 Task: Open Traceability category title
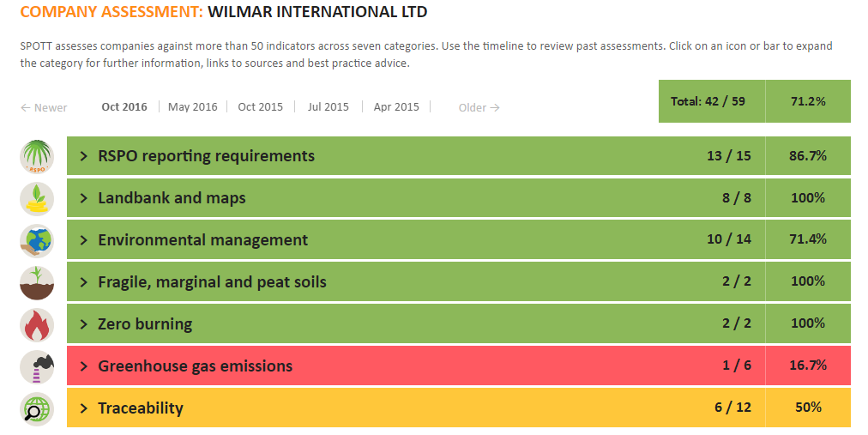pyautogui.click(x=141, y=408)
